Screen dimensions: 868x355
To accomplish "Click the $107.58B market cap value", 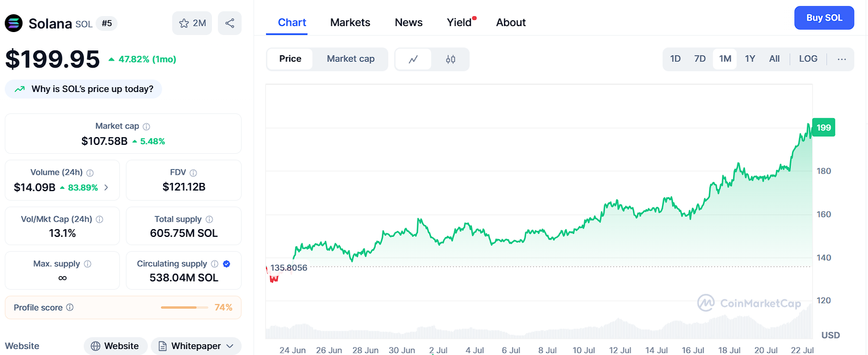I will (104, 141).
